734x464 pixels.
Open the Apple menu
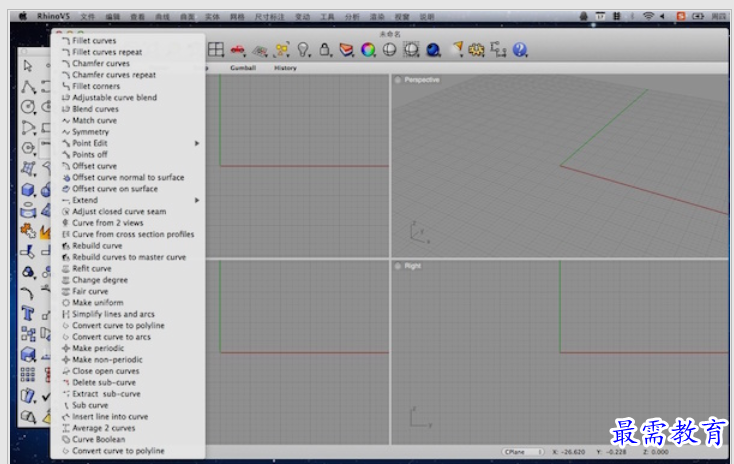pos(22,16)
